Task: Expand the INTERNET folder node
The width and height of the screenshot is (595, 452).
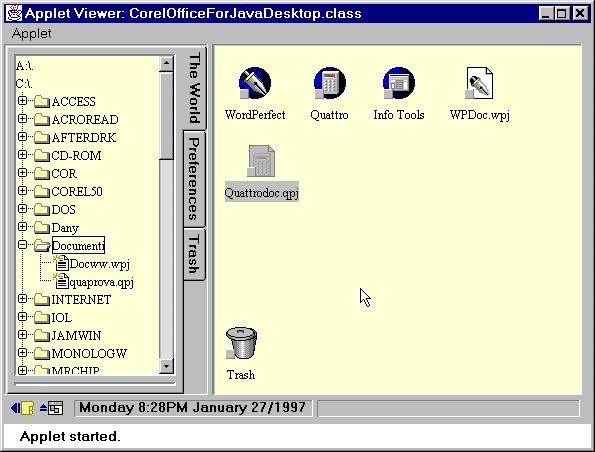Action: point(22,299)
